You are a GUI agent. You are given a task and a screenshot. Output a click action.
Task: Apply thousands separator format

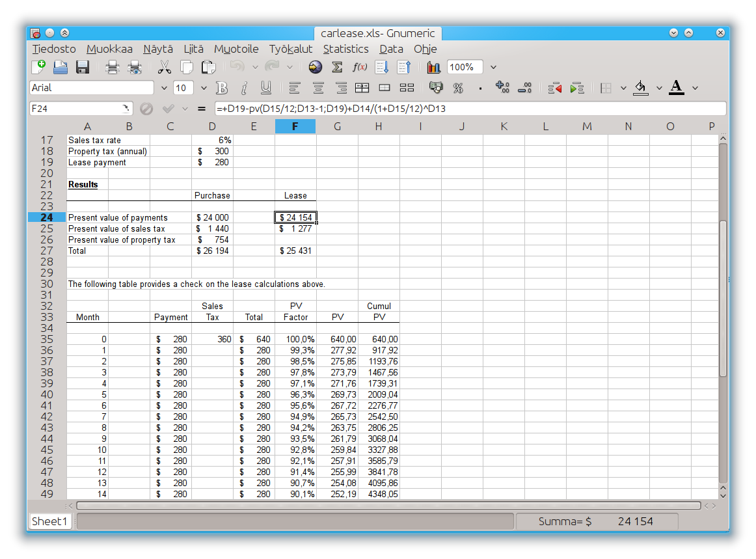point(480,89)
